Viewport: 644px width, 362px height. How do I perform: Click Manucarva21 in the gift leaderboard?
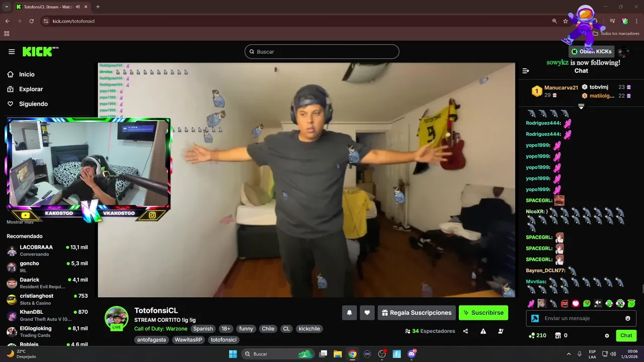[561, 87]
